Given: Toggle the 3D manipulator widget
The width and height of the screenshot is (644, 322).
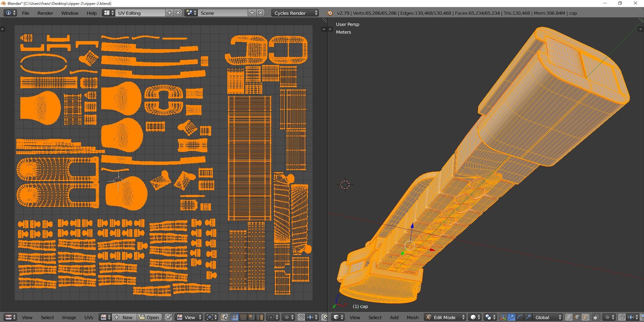Looking at the screenshot, I should (503, 317).
